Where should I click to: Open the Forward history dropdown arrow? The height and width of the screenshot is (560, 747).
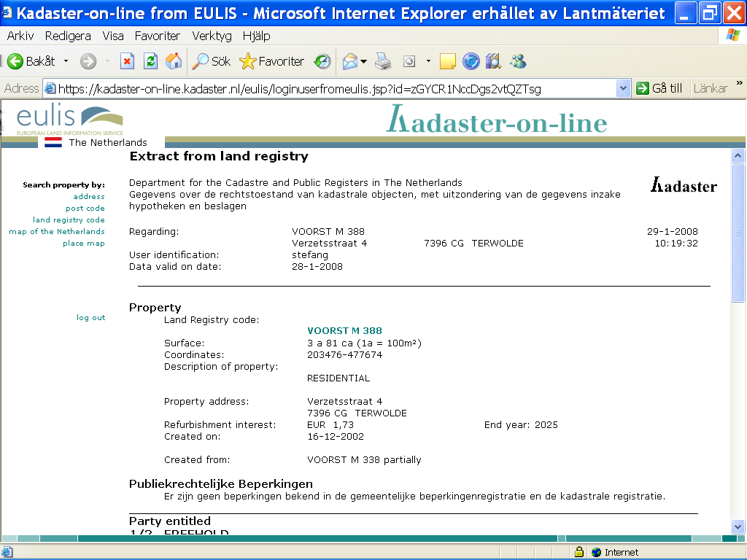(107, 61)
